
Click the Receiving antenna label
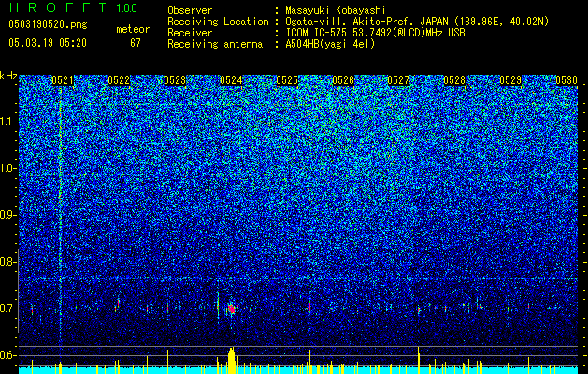point(215,44)
